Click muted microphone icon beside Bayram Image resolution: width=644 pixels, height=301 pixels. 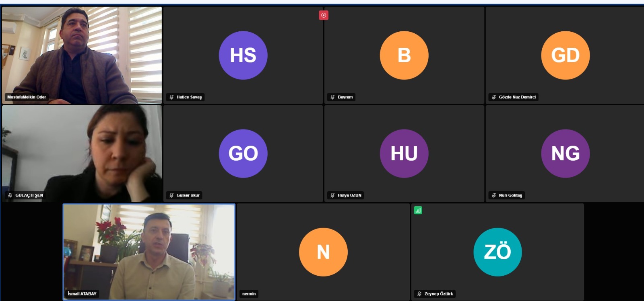tap(332, 97)
